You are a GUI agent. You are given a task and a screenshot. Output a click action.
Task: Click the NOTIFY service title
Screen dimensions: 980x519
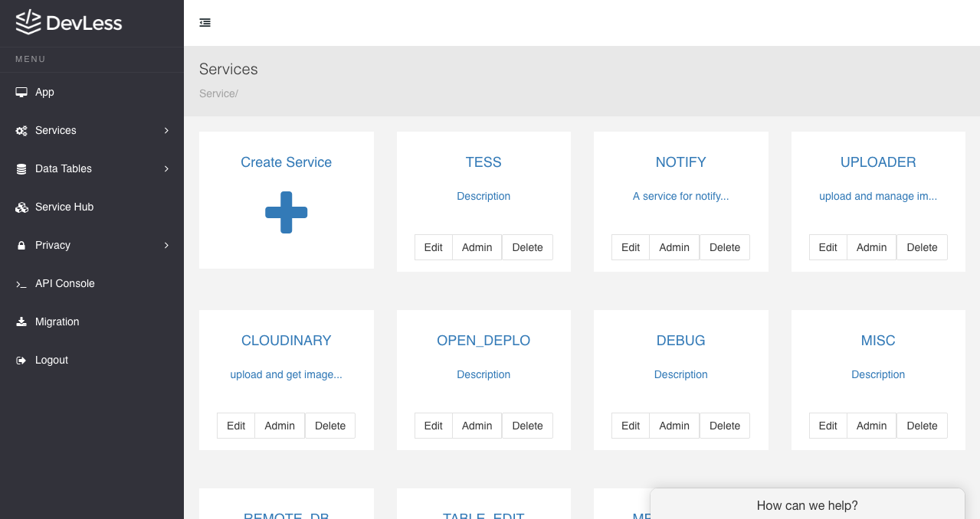[681, 162]
